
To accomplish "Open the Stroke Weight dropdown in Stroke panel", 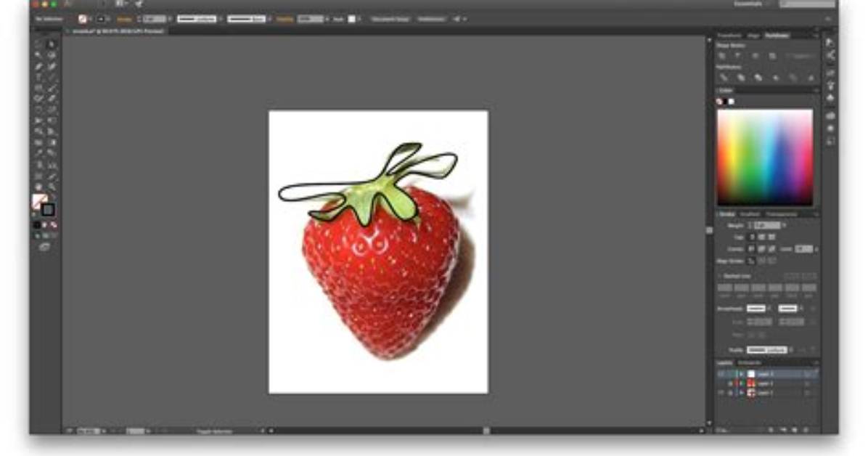I will coord(784,226).
